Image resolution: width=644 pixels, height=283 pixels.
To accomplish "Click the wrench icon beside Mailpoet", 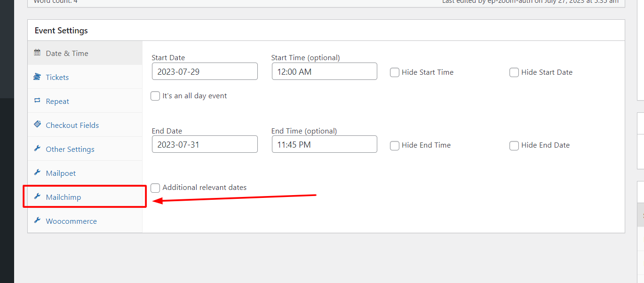I will 37,173.
